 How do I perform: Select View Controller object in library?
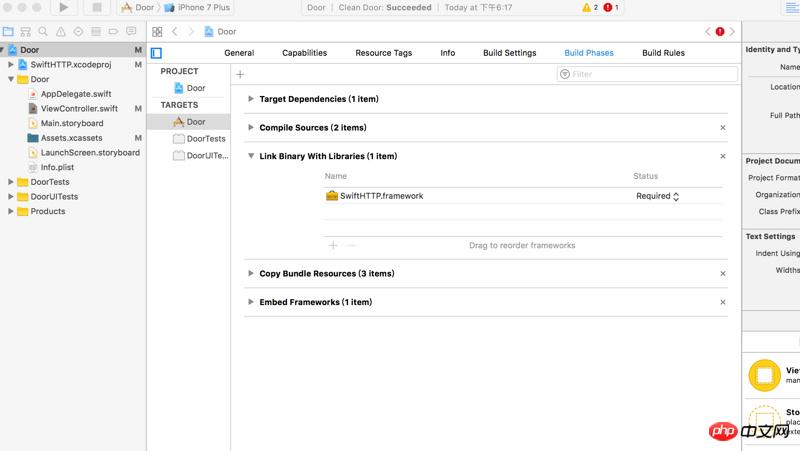pos(773,375)
